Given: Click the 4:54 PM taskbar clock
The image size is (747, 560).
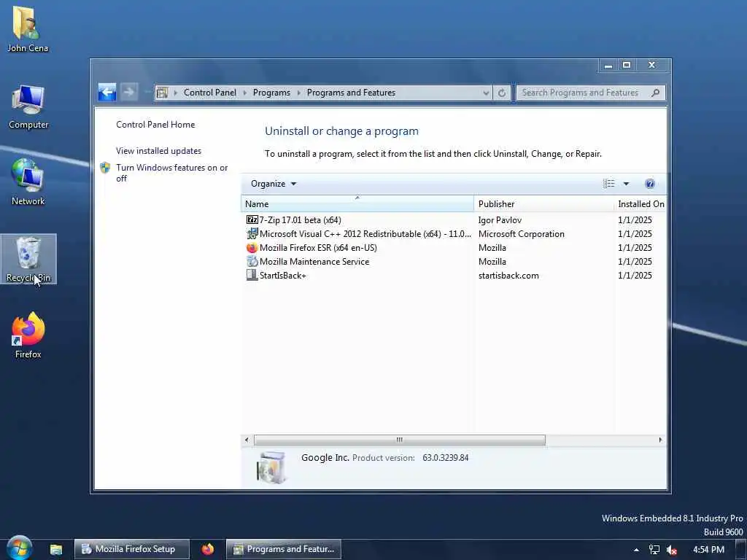Looking at the screenshot, I should (x=708, y=550).
